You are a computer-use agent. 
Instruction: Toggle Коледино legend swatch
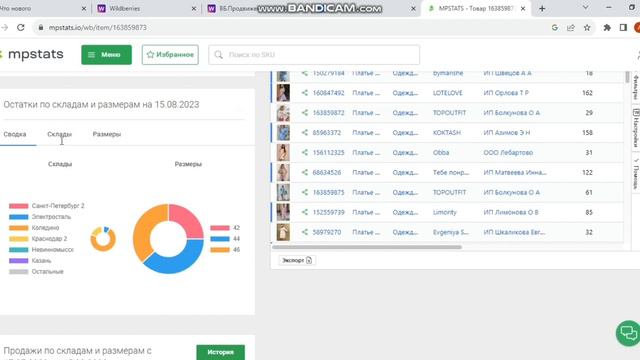pyautogui.click(x=19, y=228)
